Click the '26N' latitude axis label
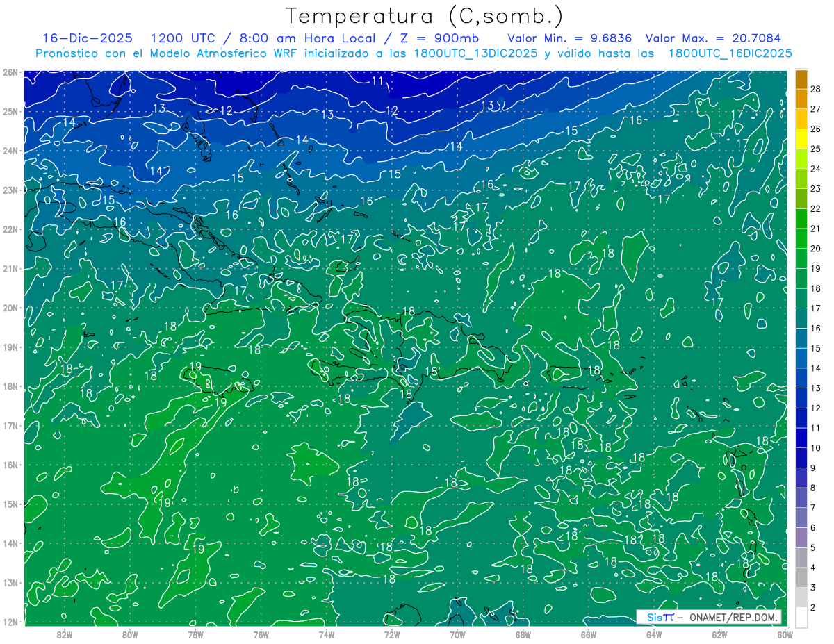Screen dimensions: 834x644 10,72
